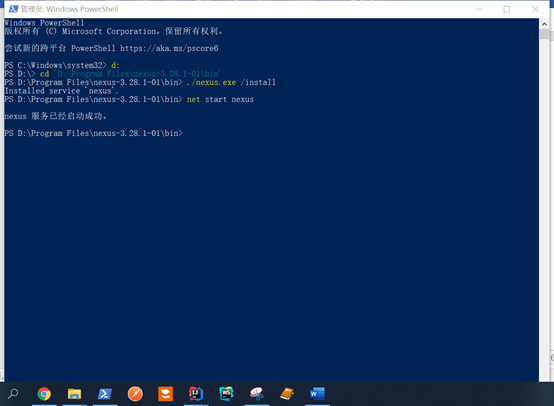Click the last prompt line in the terminal
This screenshot has width=554, height=406.
(93, 133)
